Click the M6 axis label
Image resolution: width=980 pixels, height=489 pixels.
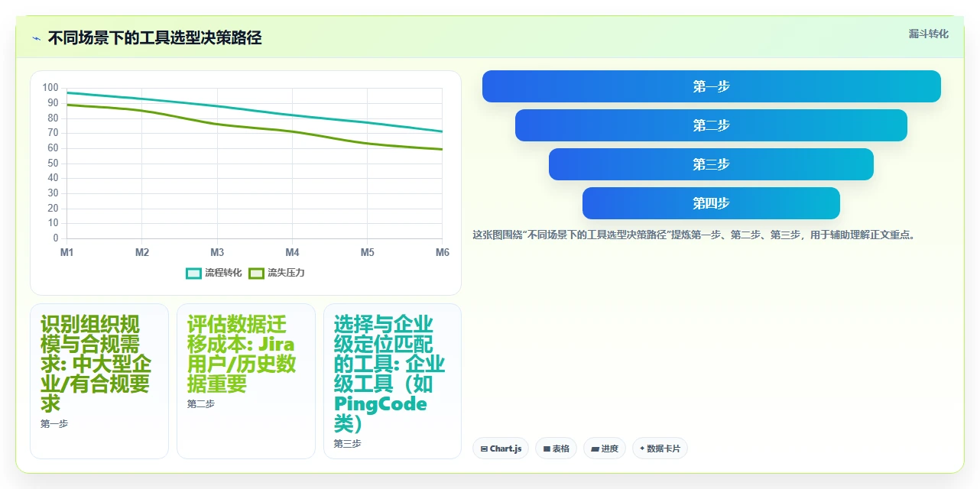pos(442,252)
